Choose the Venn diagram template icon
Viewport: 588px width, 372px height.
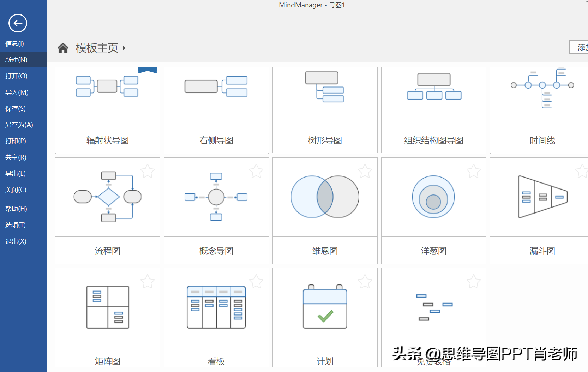[x=325, y=197]
